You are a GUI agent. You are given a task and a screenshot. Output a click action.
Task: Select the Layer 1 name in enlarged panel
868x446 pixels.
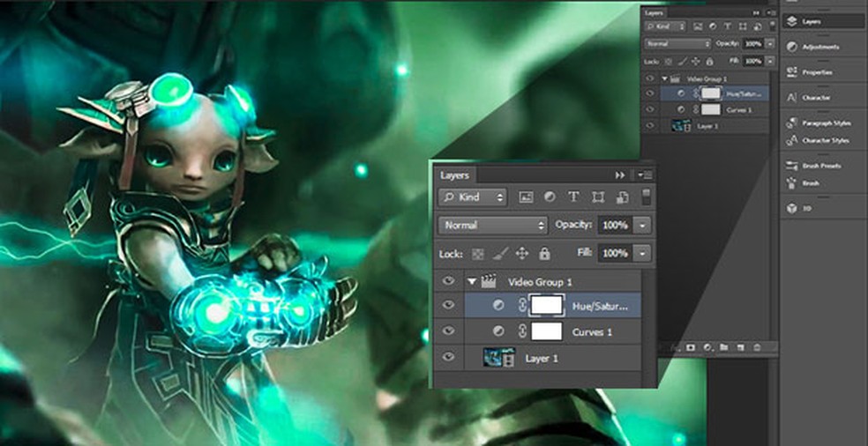[542, 359]
